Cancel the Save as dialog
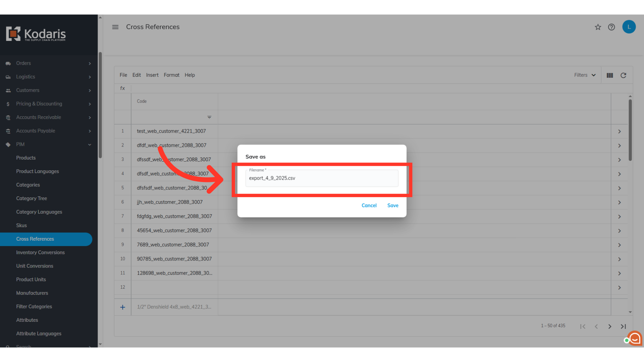The image size is (644, 362). 369,205
